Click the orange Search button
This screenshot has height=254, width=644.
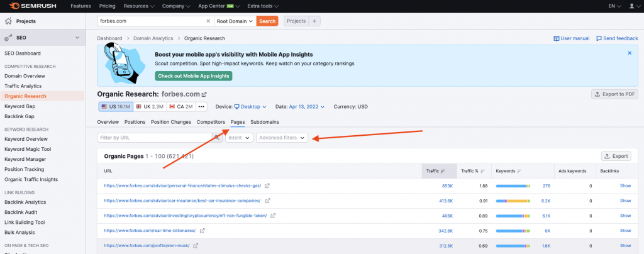267,21
